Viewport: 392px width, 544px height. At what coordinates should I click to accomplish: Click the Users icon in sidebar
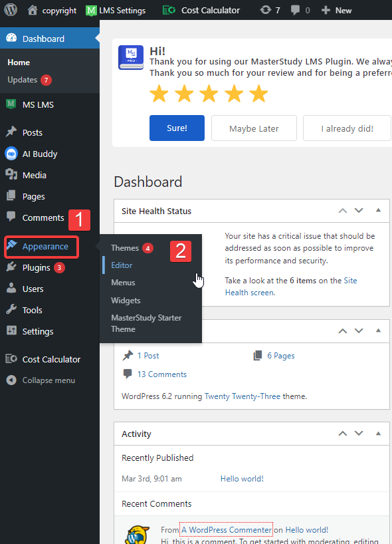[x=11, y=289]
